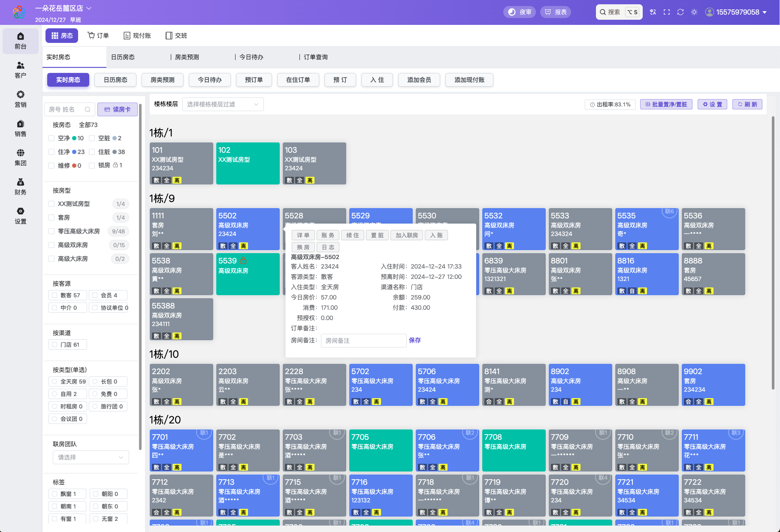Open the 集团 group sidebar icon
Image resolution: width=780 pixels, height=532 pixels.
[x=20, y=157]
